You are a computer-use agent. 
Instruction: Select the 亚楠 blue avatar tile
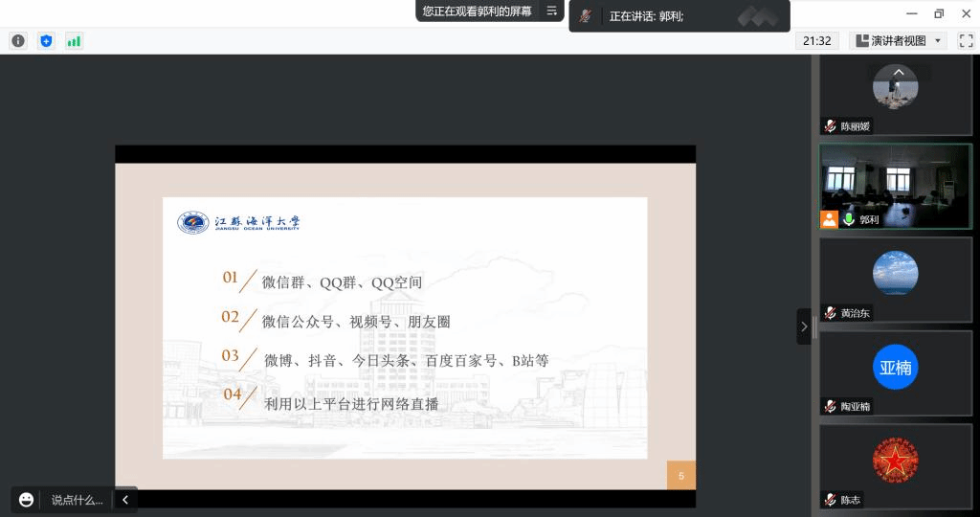[895, 368]
